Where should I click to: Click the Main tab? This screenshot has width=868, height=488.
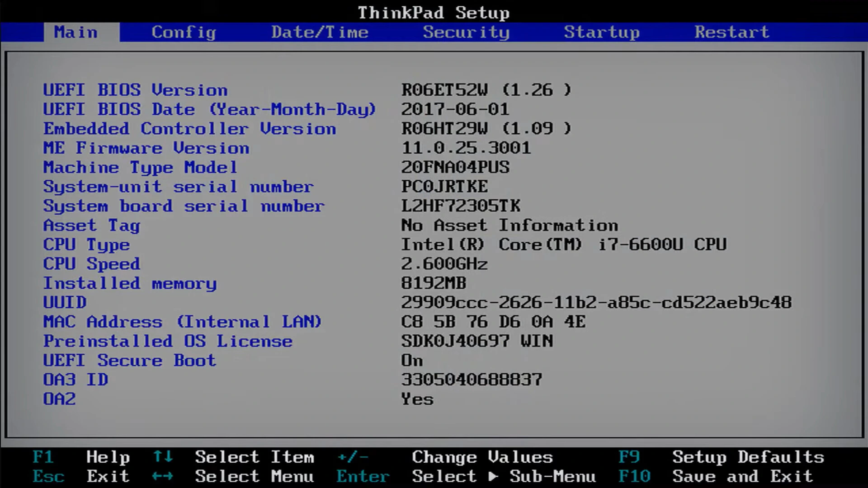click(76, 32)
